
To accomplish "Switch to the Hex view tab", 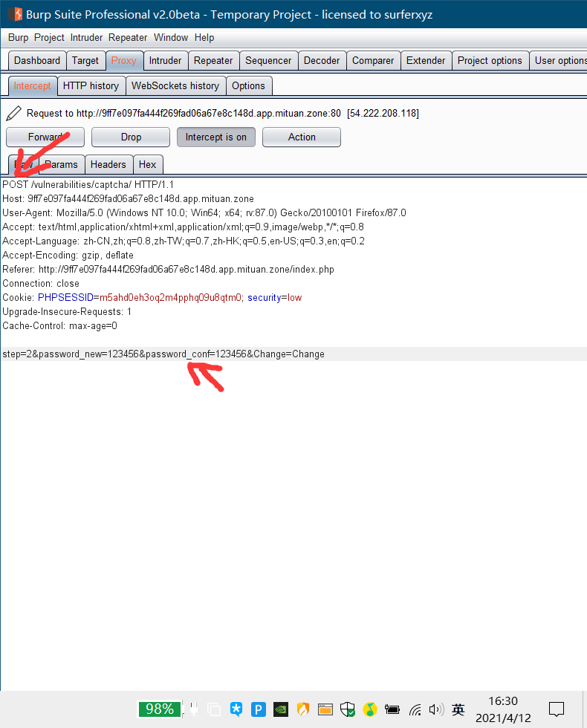I will coord(148,164).
